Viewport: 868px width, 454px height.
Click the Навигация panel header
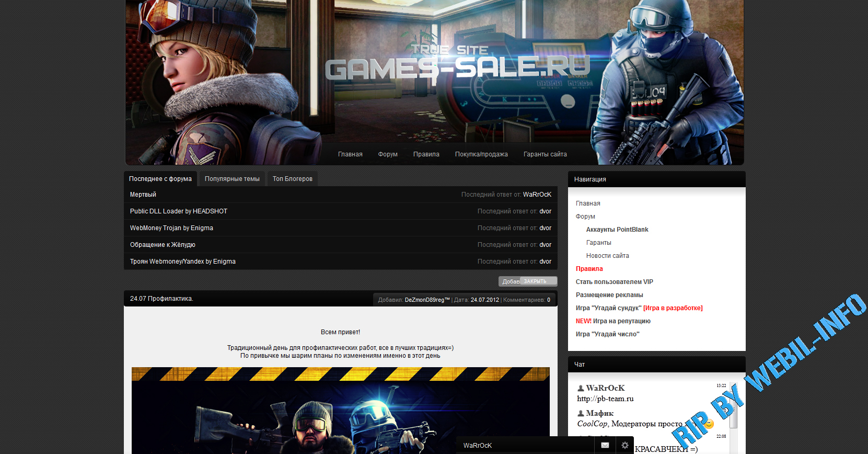pos(657,179)
